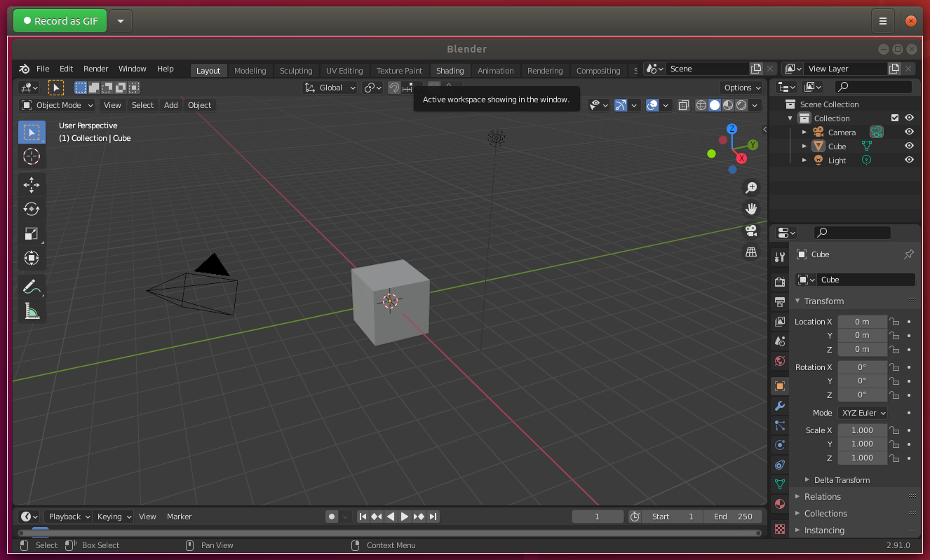Open World properties tab
This screenshot has height=560, width=930.
(x=779, y=362)
